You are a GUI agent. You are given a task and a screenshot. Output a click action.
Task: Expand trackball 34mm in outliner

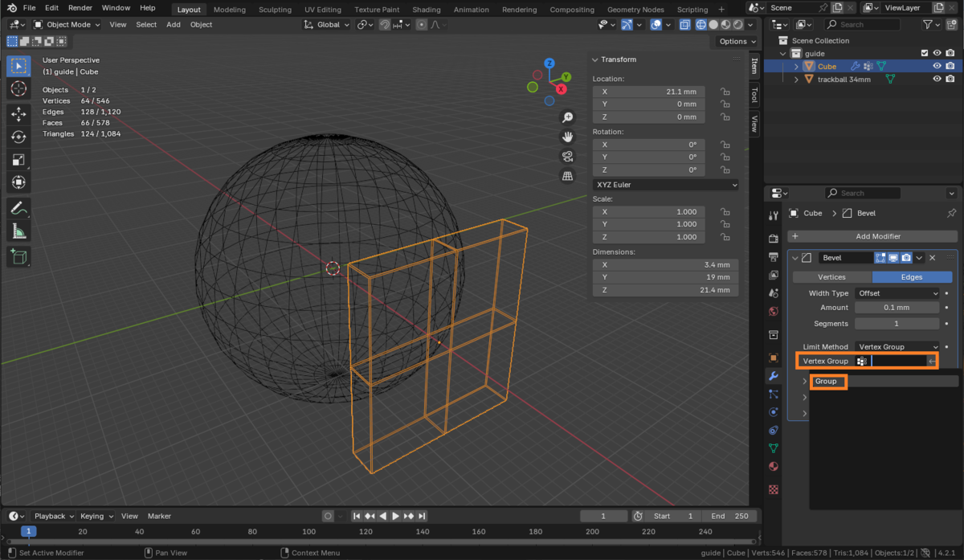(796, 80)
